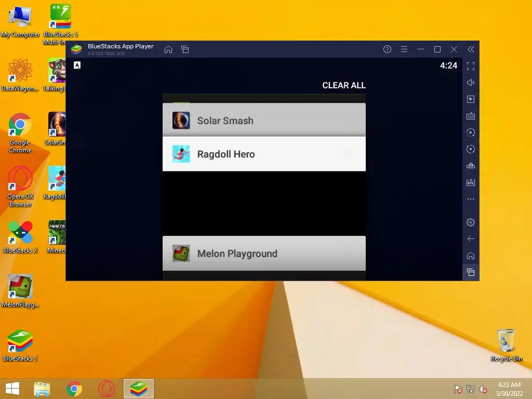The width and height of the screenshot is (532, 399).
Task: Click the sidebar icon above the APK button
Action: point(471,166)
